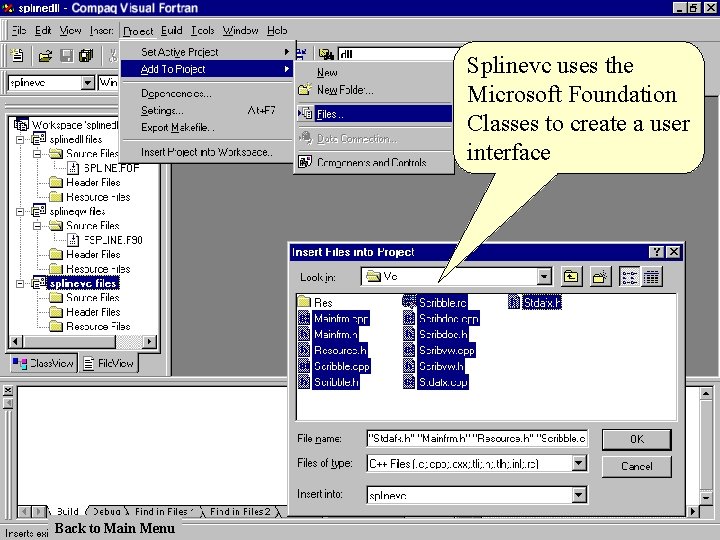
Task: Open the Tools menu
Action: point(202,30)
